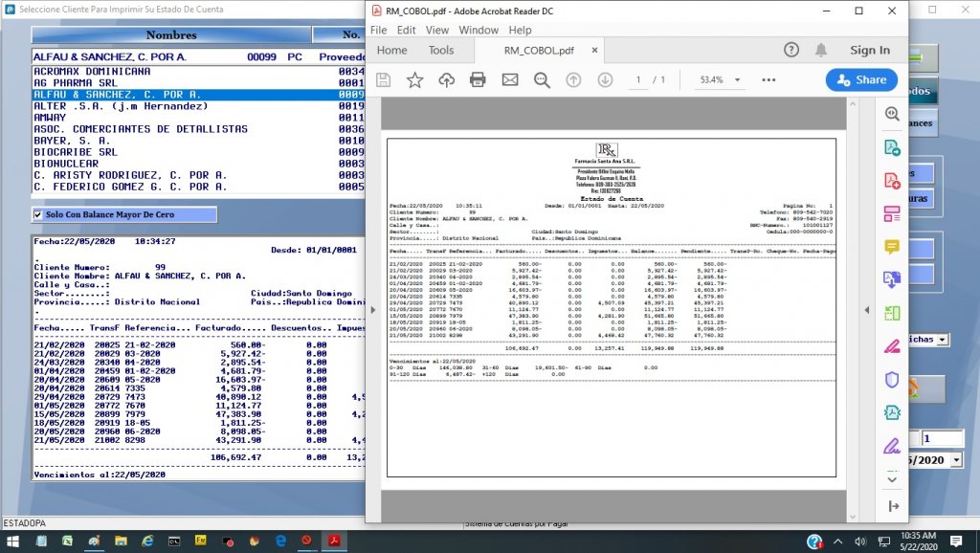Open the find text magnifier tool
This screenshot has width=980, height=553.
click(542, 80)
